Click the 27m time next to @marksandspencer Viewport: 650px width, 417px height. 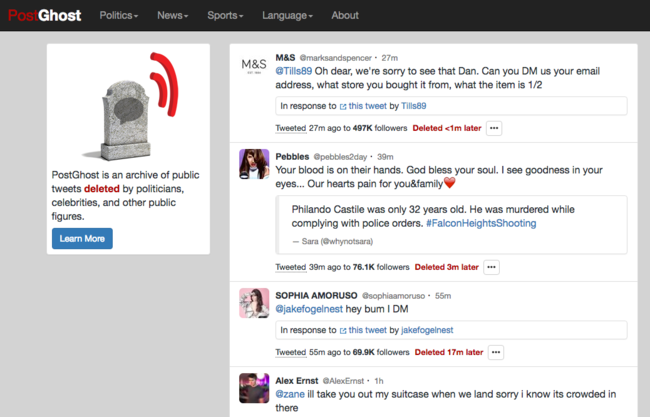tap(390, 58)
